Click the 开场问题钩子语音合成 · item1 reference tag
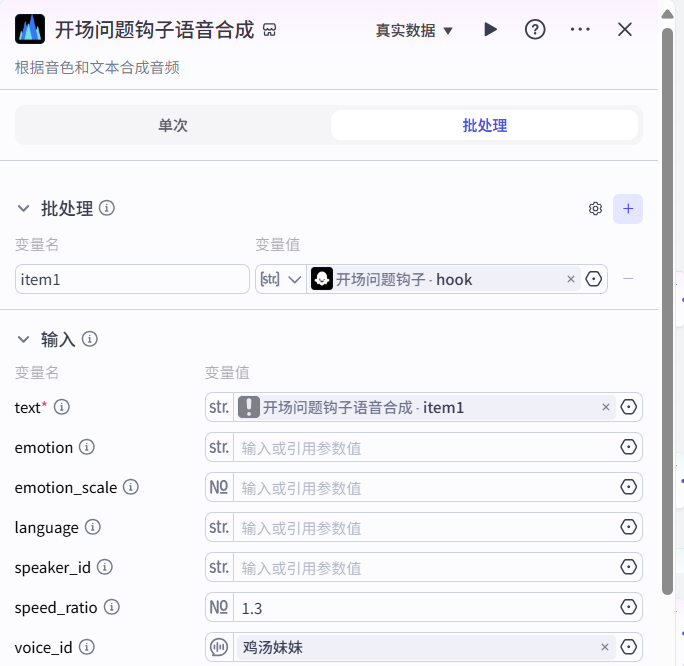Image resolution: width=684 pixels, height=666 pixels. pos(425,407)
